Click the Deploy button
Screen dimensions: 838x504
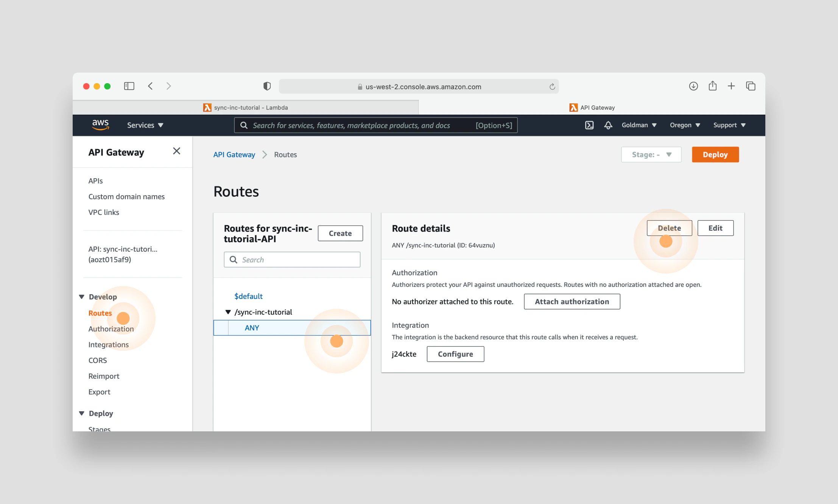click(x=715, y=155)
